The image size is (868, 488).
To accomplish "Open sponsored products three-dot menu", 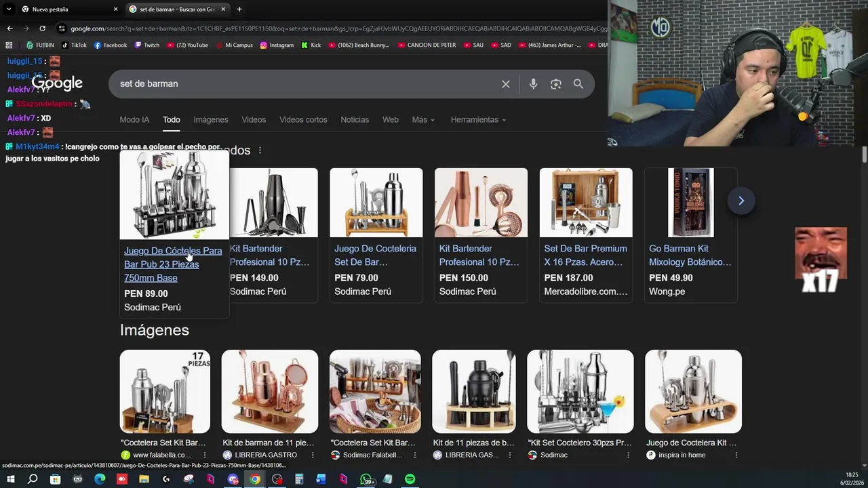I will pyautogui.click(x=260, y=150).
